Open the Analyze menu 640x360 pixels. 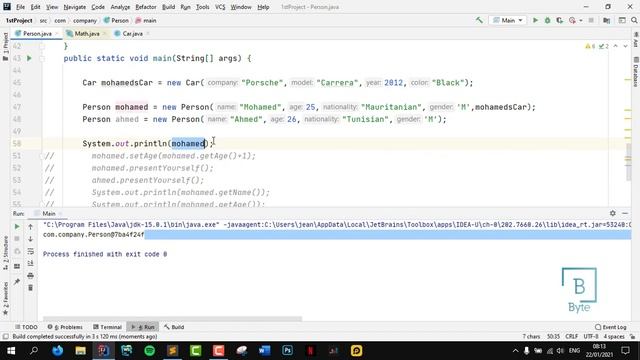point(120,7)
